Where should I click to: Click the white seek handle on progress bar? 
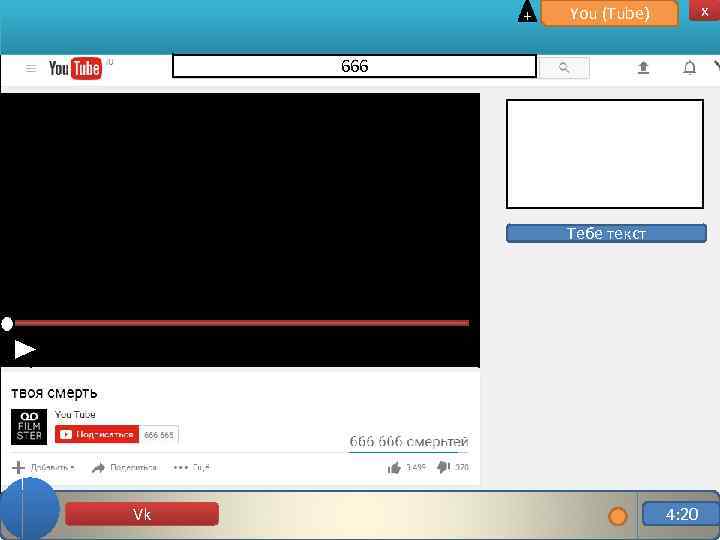point(7,324)
